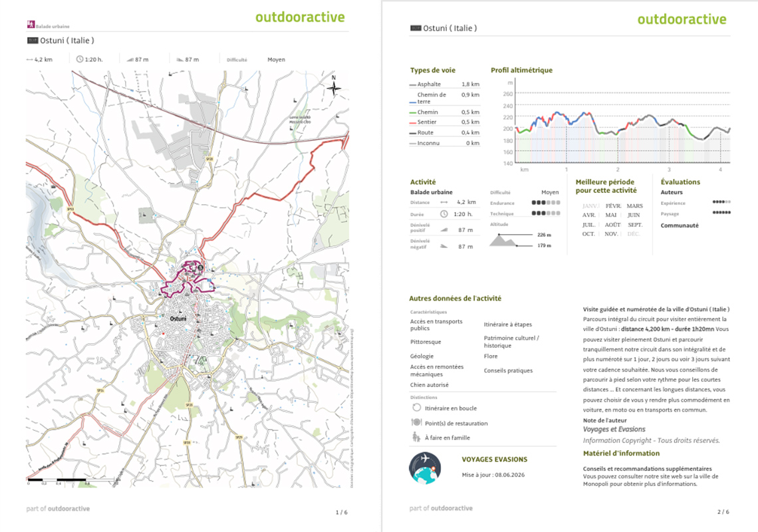Click the Endurance rating dots
Viewport: 758px width, 532px height.
click(546, 203)
